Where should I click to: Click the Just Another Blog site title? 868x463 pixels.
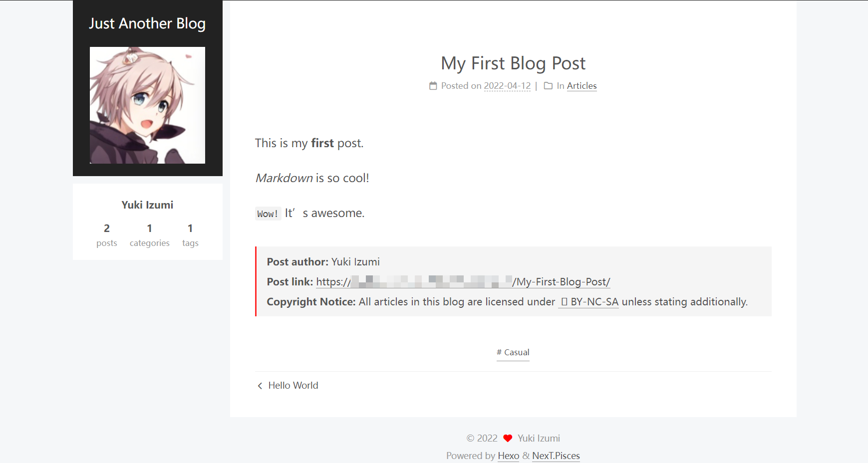(147, 23)
